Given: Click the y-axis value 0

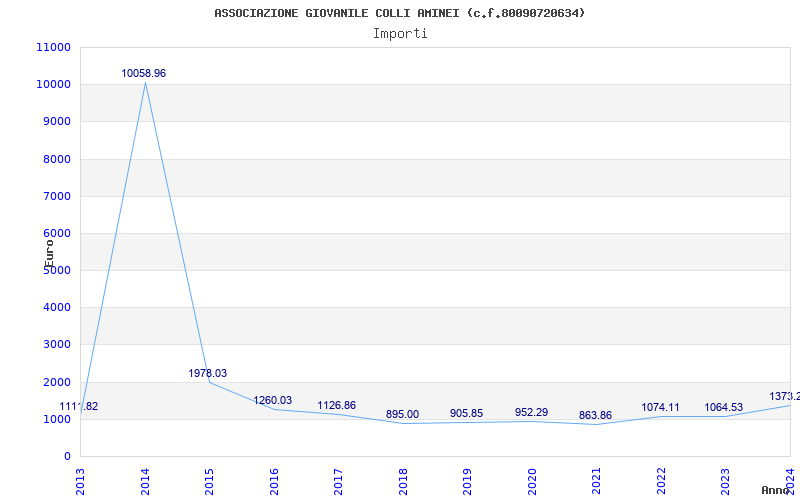Looking at the screenshot, I should pyautogui.click(x=67, y=457).
